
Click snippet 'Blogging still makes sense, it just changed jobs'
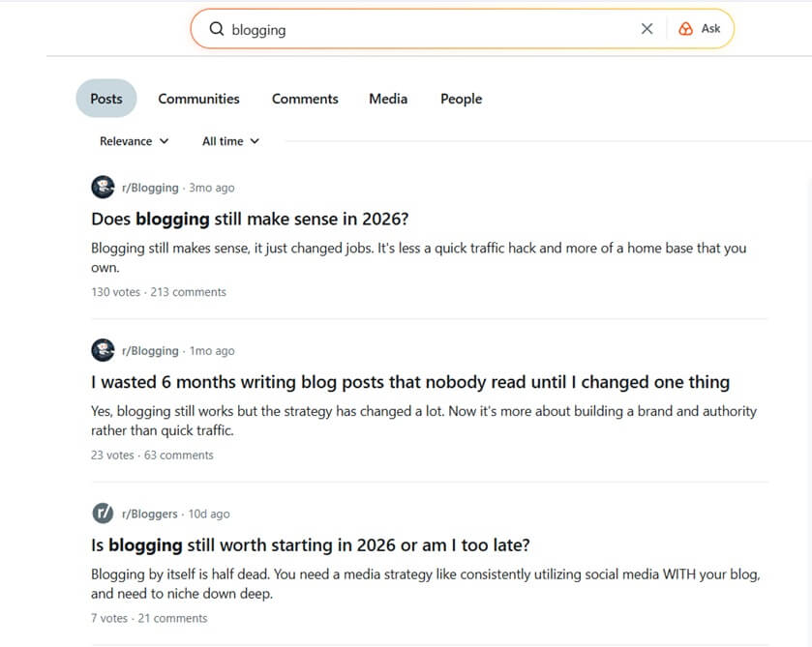click(x=418, y=258)
